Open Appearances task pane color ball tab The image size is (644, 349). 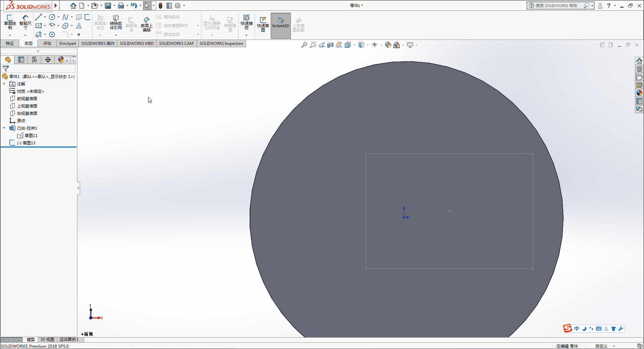[639, 93]
